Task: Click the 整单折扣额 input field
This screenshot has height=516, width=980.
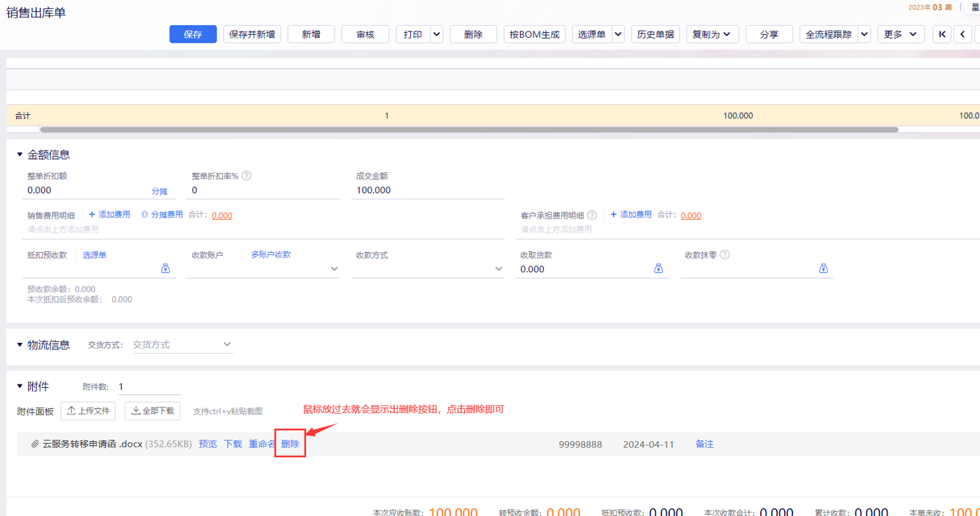Action: (x=87, y=190)
